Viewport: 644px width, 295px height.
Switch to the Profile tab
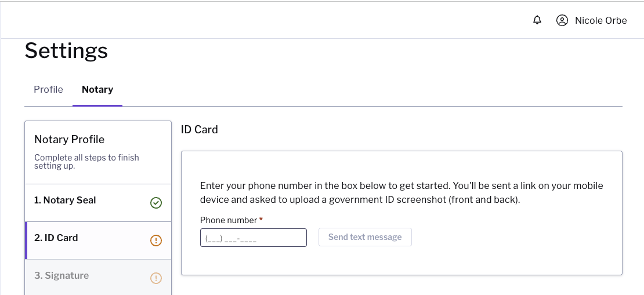tap(48, 89)
